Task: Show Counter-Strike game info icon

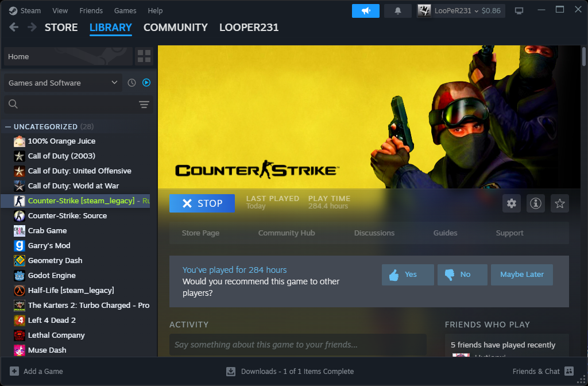Action: 536,203
